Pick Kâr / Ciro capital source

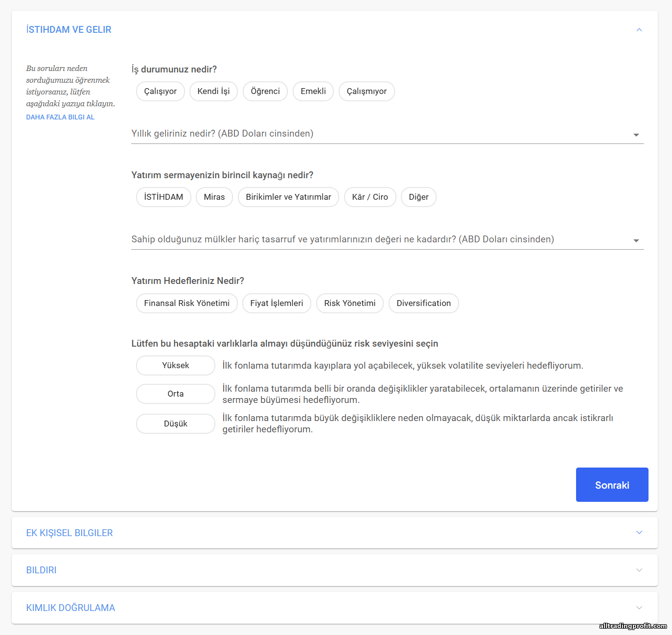(x=370, y=197)
